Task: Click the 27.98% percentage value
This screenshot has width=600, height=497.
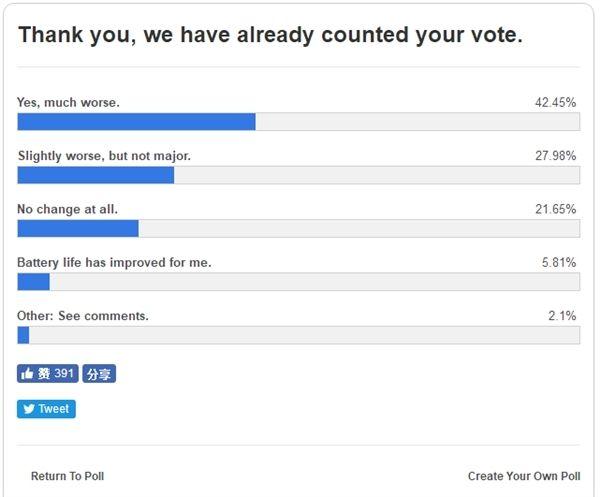Action: point(556,156)
